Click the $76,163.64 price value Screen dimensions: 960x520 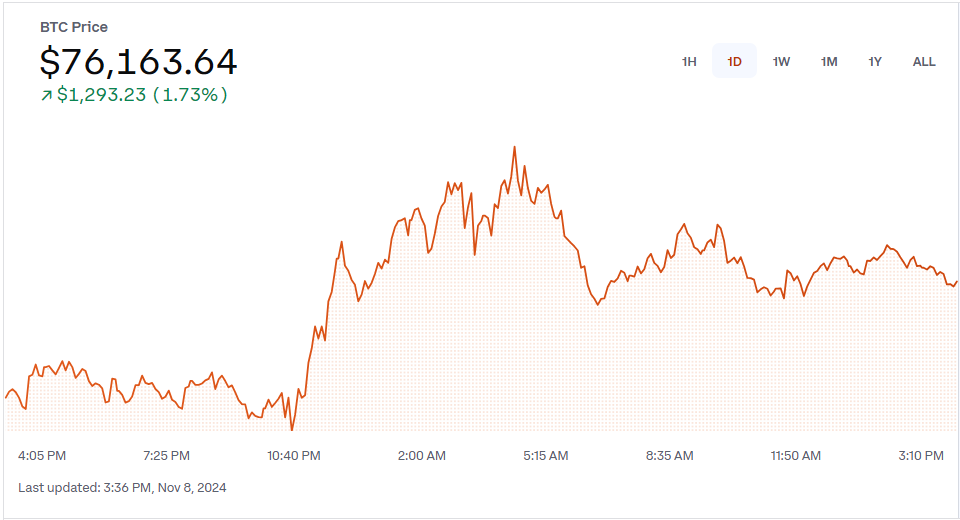[x=139, y=62]
